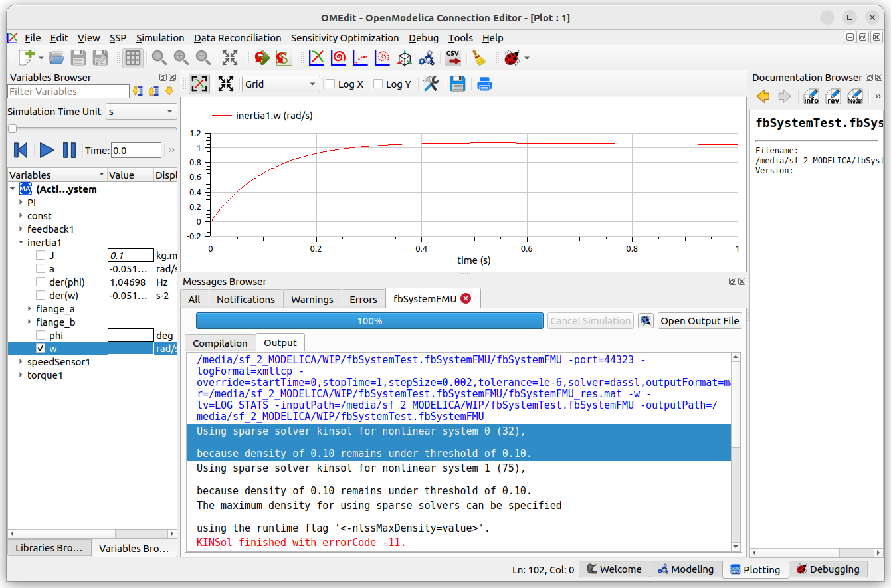
Task: Open the debugger with the ladybug icon
Action: tap(512, 58)
